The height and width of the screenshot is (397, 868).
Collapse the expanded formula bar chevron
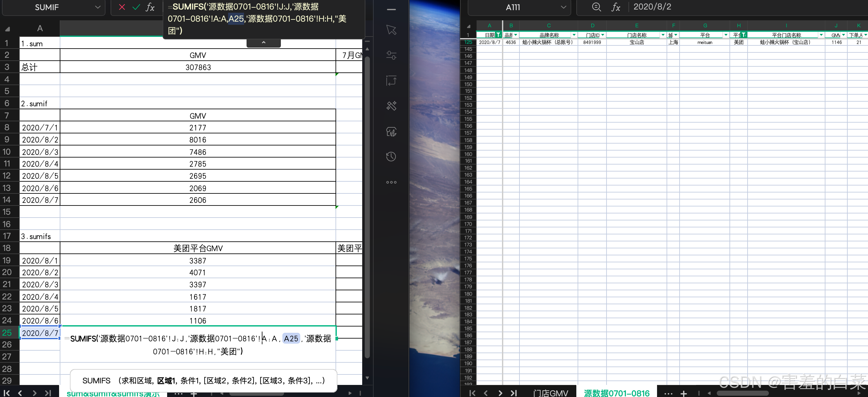(263, 43)
